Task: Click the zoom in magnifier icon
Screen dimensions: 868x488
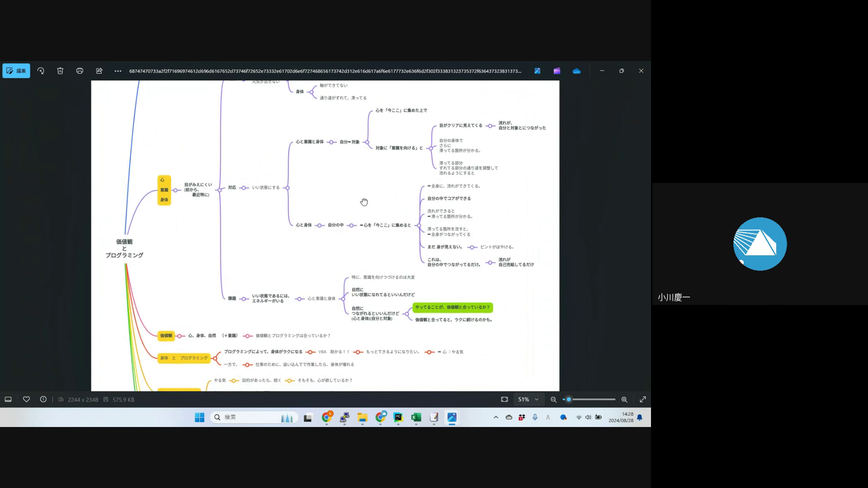Action: tap(624, 399)
